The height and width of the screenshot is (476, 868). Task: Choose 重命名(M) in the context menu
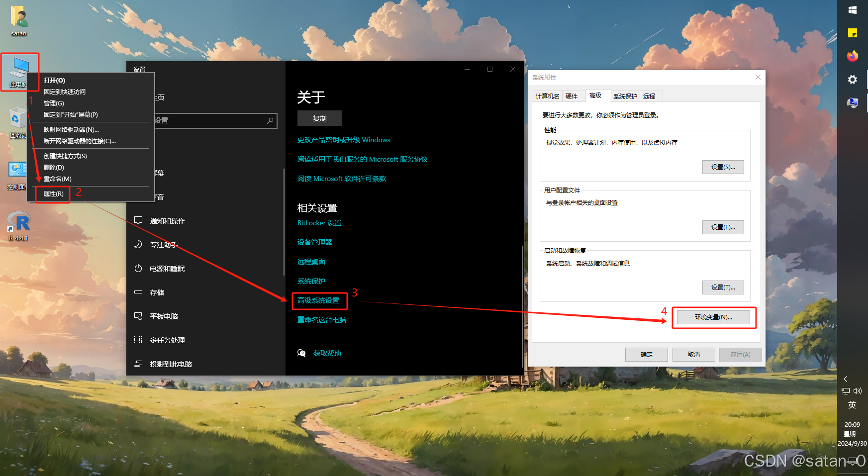[91, 179]
